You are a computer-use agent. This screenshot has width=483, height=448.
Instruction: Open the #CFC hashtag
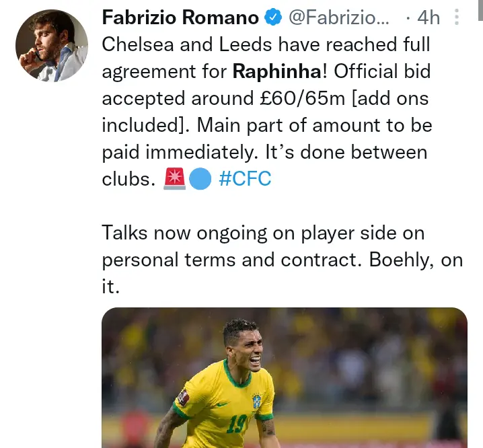tap(245, 180)
